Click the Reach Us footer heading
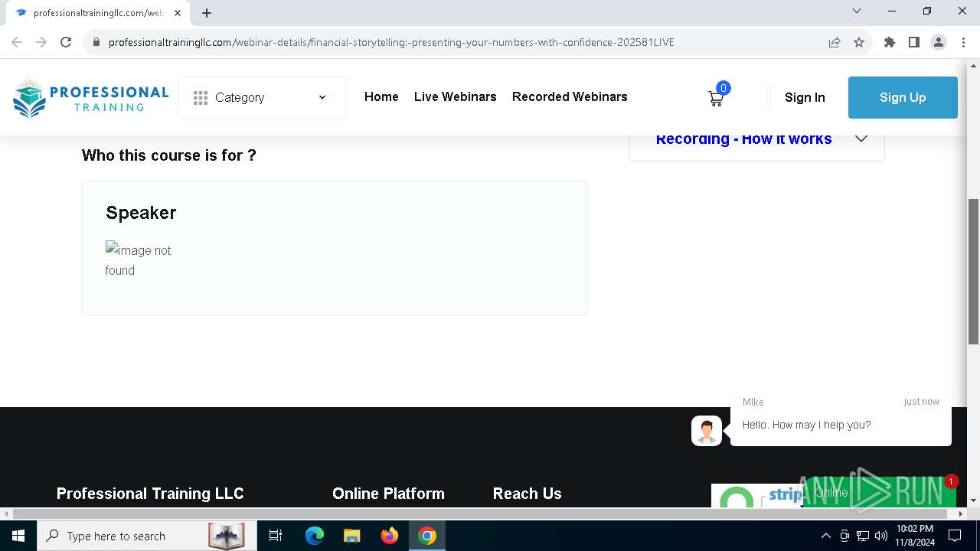 tap(528, 494)
